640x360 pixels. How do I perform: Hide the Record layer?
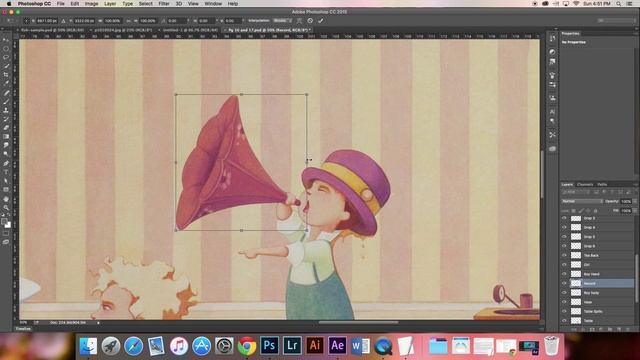tap(564, 283)
